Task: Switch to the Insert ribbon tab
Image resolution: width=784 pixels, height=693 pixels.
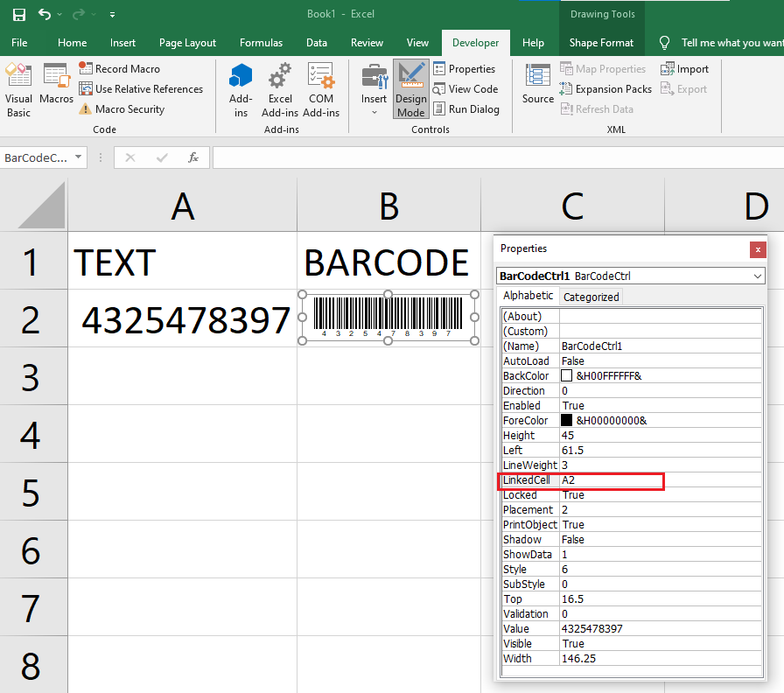Action: point(122,43)
